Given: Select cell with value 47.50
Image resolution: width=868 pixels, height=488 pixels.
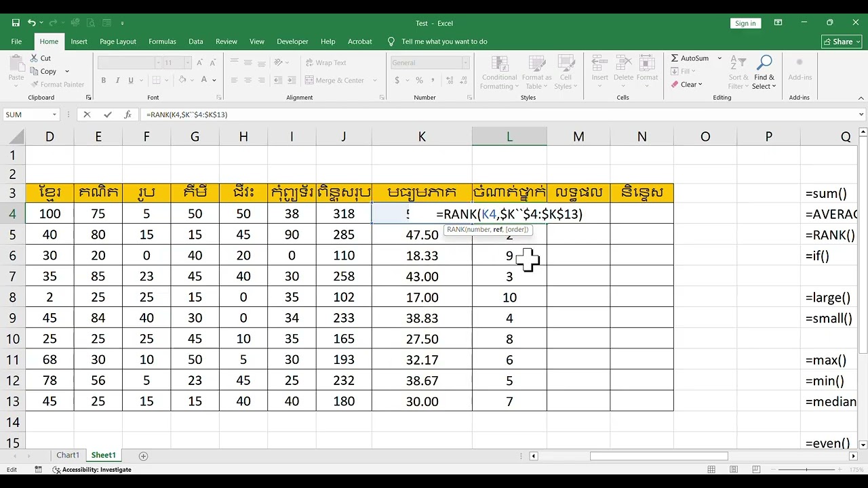Looking at the screenshot, I should tap(422, 235).
